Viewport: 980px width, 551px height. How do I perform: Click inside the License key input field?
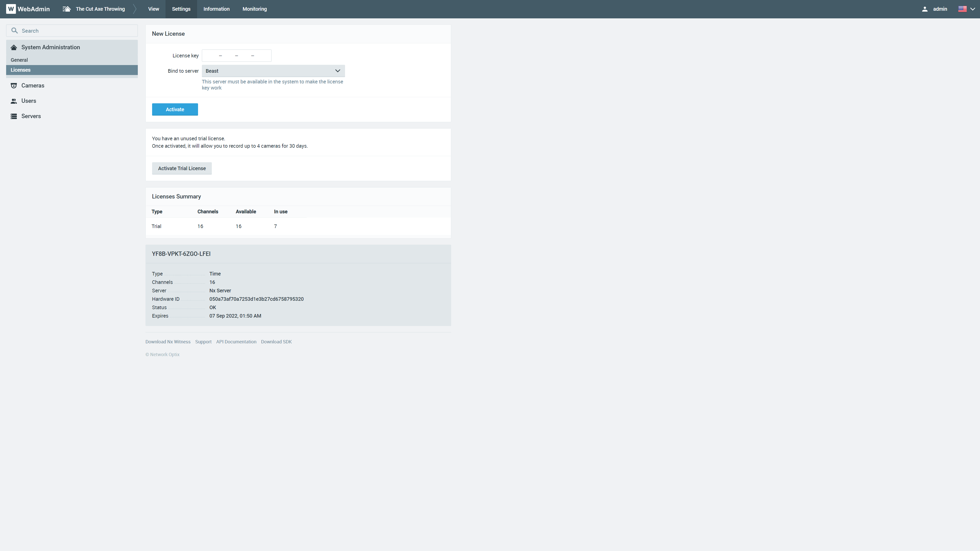[236, 56]
